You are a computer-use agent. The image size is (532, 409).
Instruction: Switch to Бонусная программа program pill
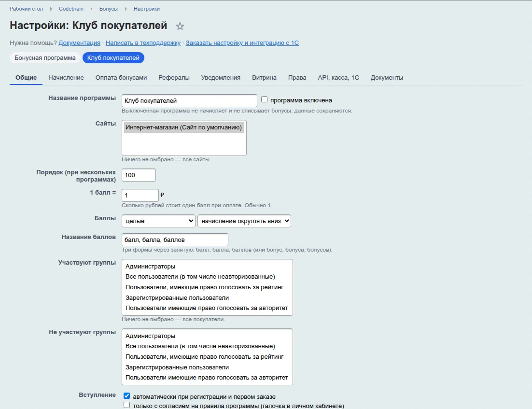[x=45, y=57]
